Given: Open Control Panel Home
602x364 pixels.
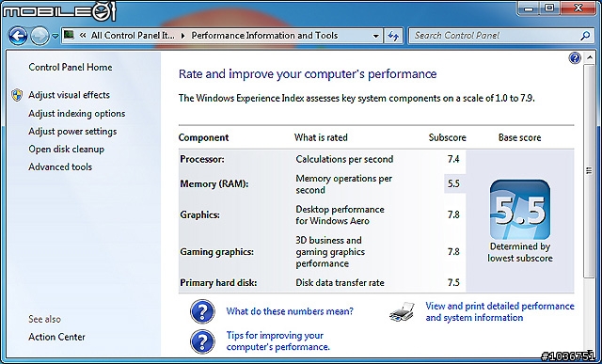Looking at the screenshot, I should (x=71, y=67).
